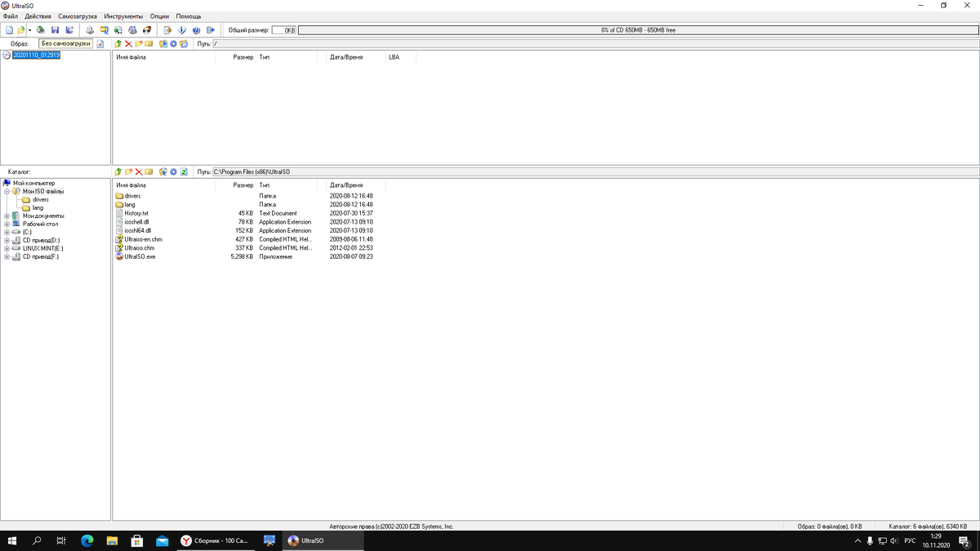
Task: Click the Open image folder icon
Action: click(x=21, y=30)
